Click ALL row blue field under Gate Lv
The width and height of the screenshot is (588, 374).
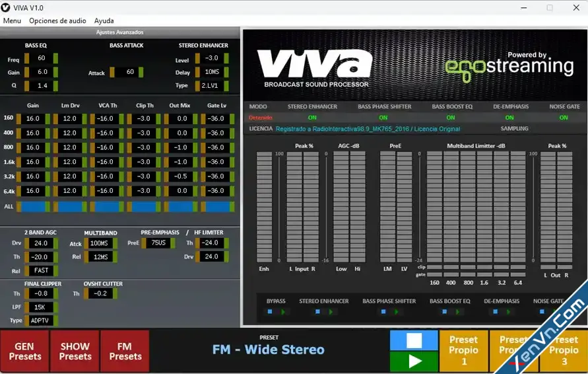click(x=218, y=207)
